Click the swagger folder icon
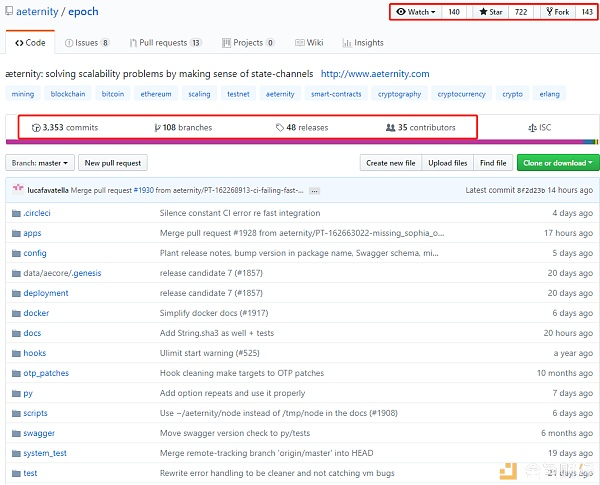The image size is (600, 485). coord(16,433)
